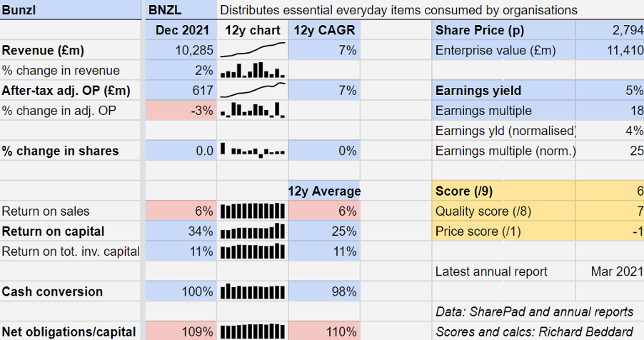The image size is (644, 340).
Task: Select the Bunzl company name cell
Action: [x=70, y=9]
